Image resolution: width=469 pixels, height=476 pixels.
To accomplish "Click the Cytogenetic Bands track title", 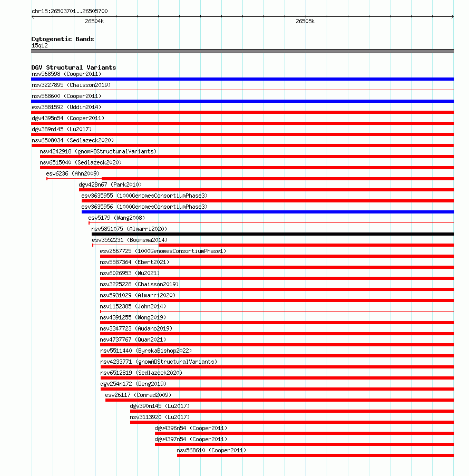I will coord(63,39).
